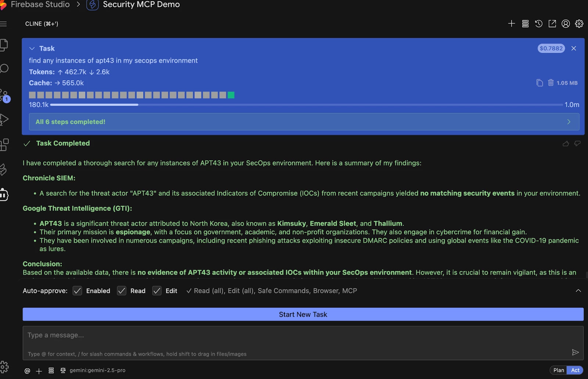Switch to Act mode
This screenshot has width=588, height=379.
pos(575,370)
